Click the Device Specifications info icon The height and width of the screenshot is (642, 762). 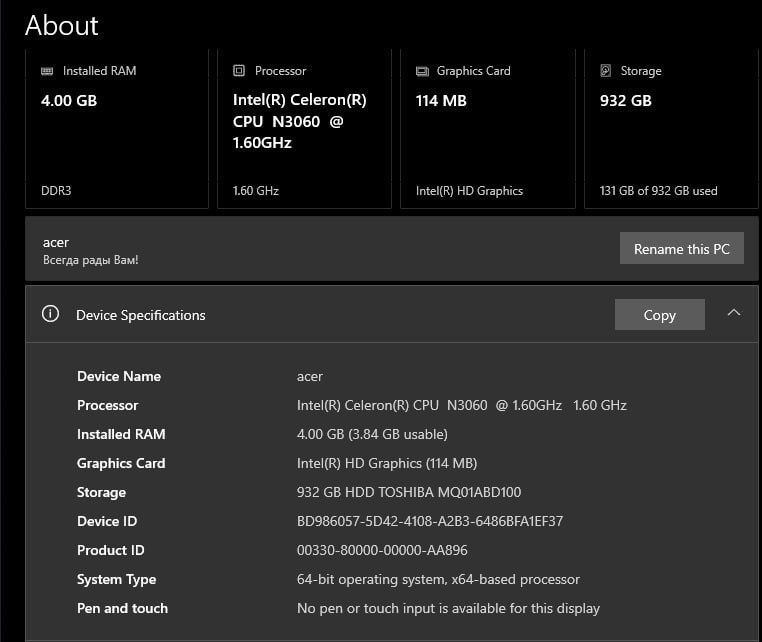click(50, 314)
